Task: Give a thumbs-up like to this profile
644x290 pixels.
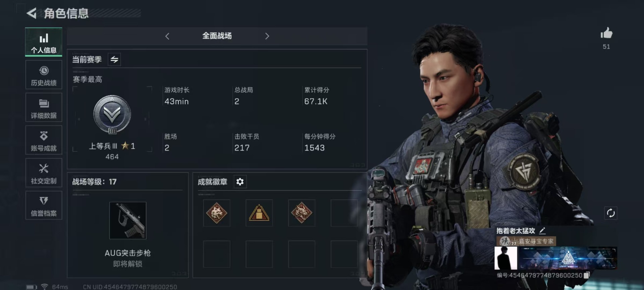Action: [606, 33]
